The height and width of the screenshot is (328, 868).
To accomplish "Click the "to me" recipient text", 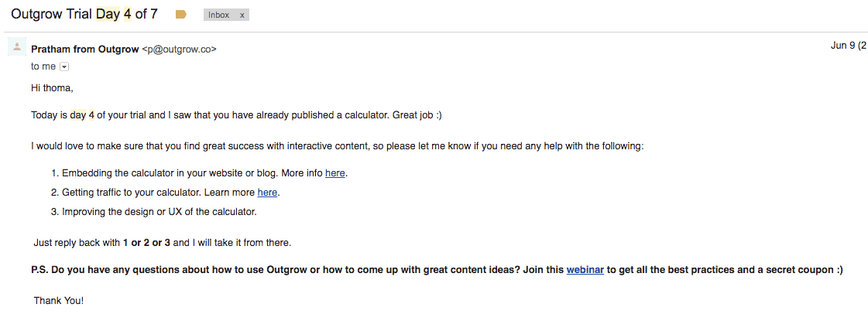I will [x=43, y=67].
